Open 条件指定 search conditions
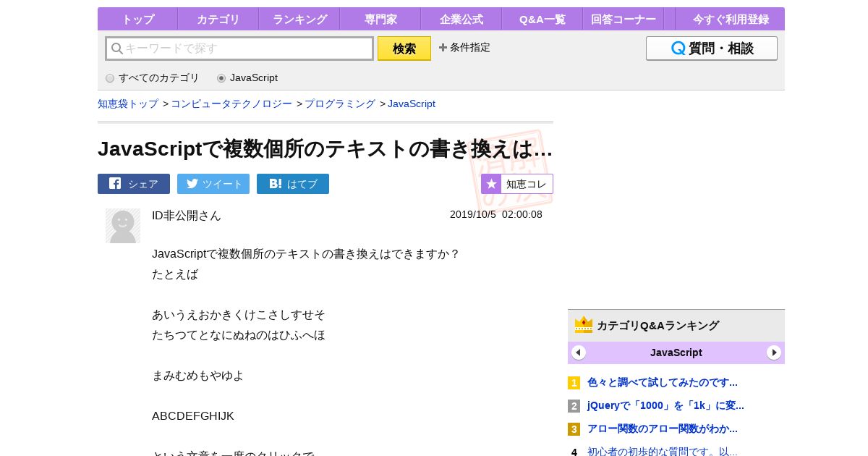Screen dimensions: 868x456 [x=464, y=48]
